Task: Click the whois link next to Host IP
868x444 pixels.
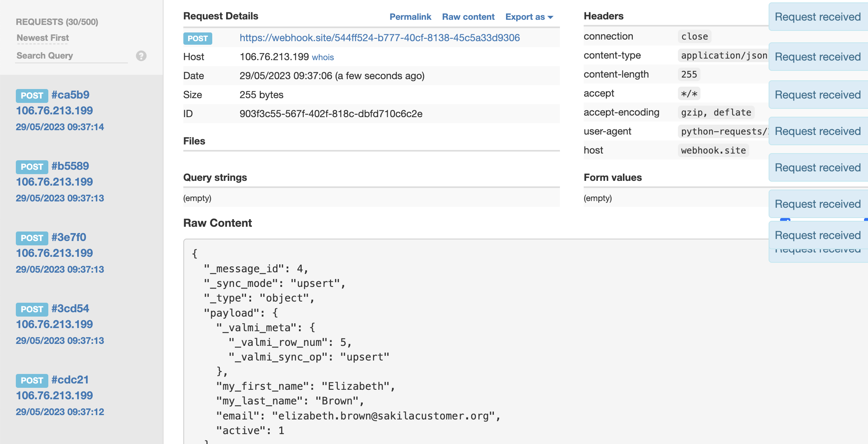Action: pyautogui.click(x=322, y=57)
